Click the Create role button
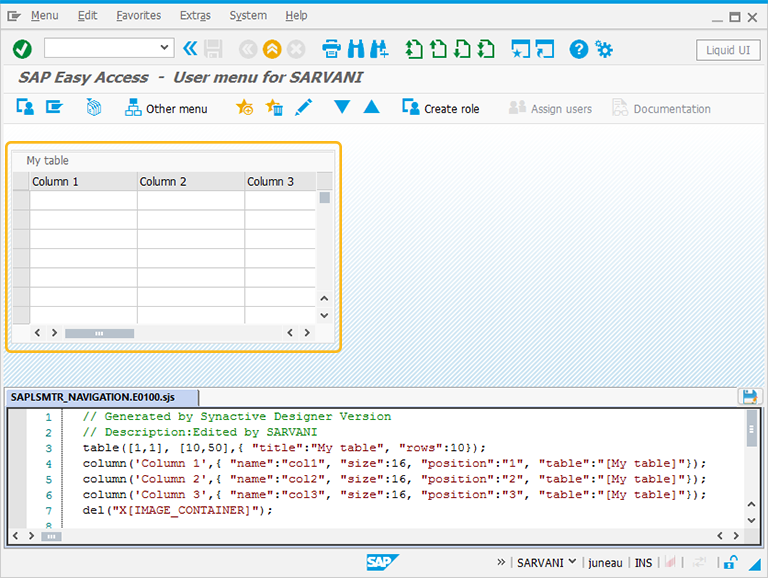 tap(440, 108)
